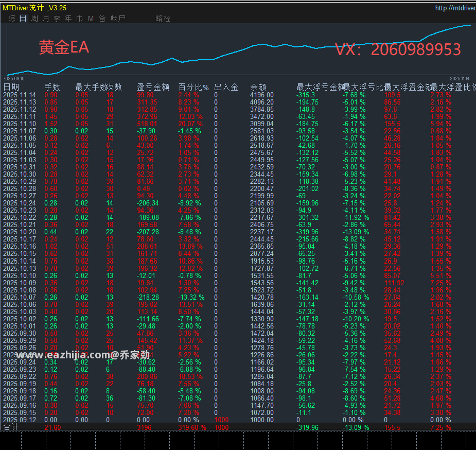Image resolution: width=476 pixels, height=450 pixels.
Task: Switch to the 年 yearly tab
Action: (x=68, y=19)
